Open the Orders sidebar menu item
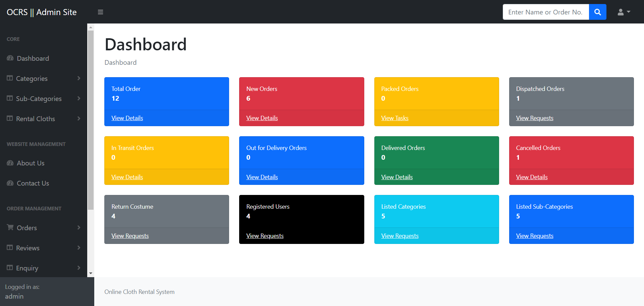 coord(27,228)
